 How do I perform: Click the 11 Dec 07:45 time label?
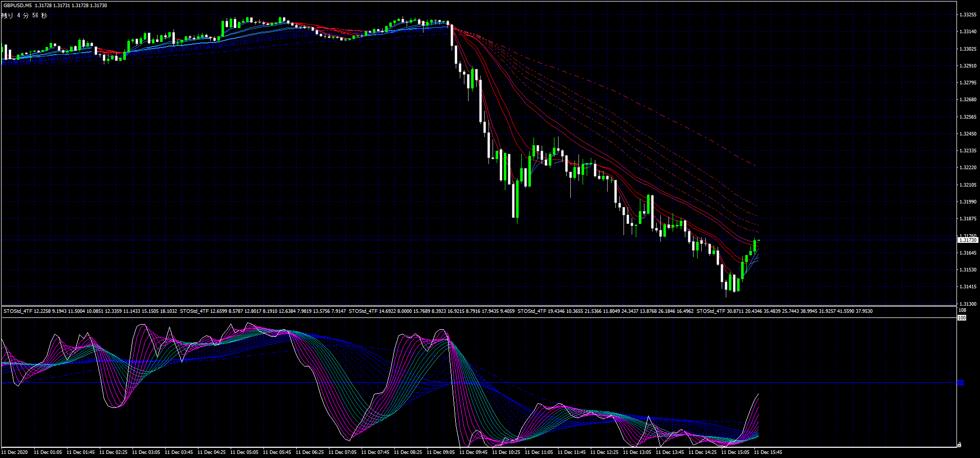tap(375, 452)
